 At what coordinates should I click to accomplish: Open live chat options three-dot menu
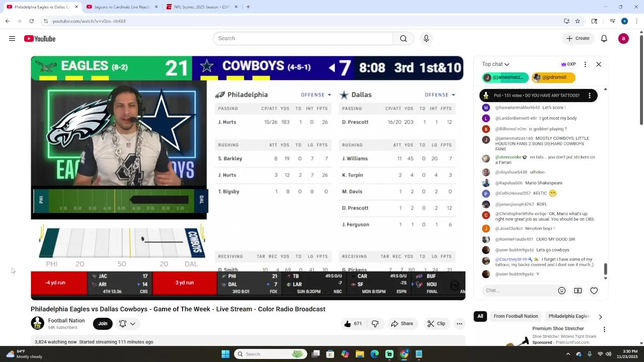[x=585, y=64]
